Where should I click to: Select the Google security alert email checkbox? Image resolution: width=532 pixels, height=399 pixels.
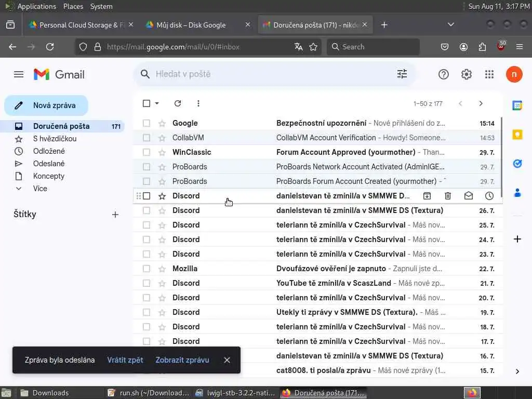(x=146, y=123)
